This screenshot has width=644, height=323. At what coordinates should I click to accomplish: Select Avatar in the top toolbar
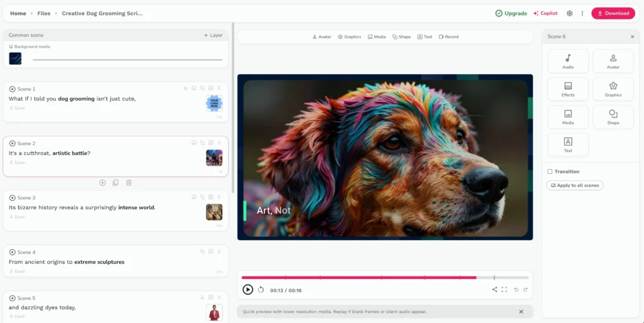tap(321, 36)
